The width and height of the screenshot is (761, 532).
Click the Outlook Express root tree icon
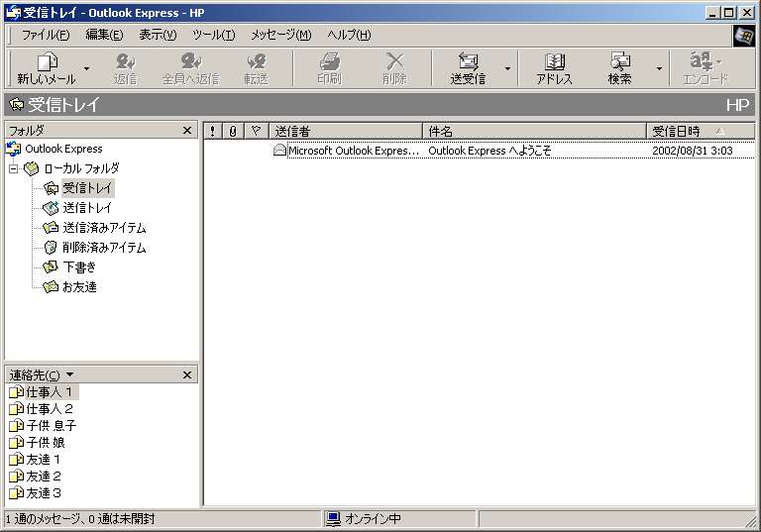pos(13,149)
